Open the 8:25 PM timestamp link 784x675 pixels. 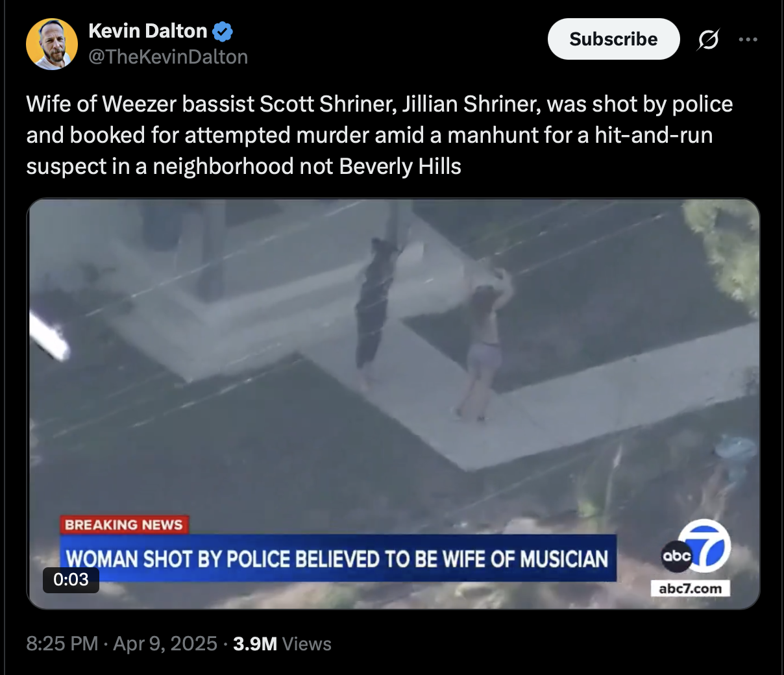62,644
